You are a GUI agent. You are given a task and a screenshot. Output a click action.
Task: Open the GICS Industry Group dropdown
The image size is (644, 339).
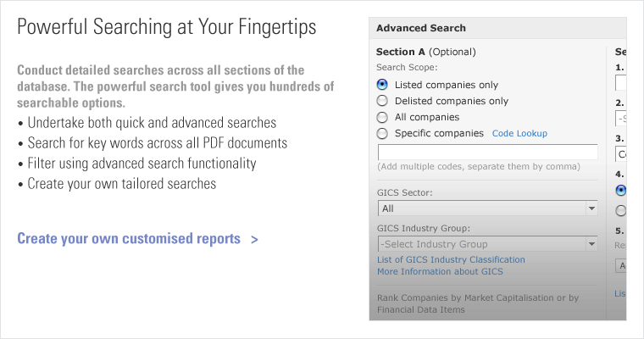487,245
